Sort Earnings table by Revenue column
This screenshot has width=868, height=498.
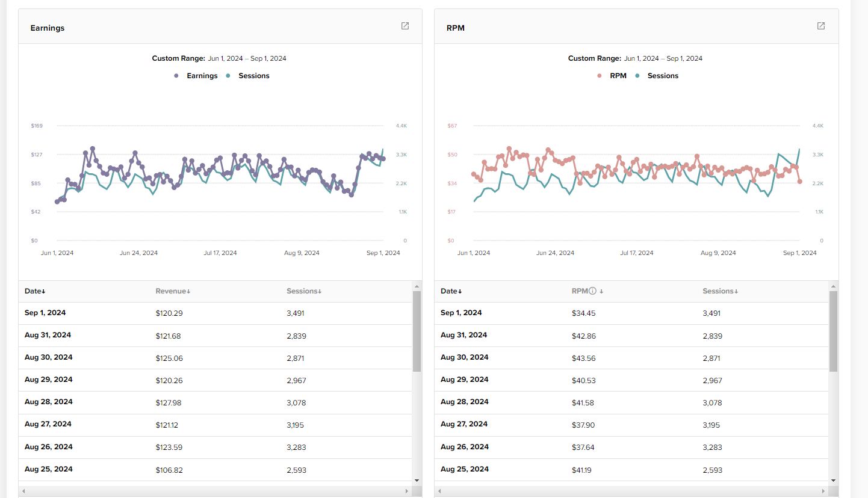pos(173,291)
